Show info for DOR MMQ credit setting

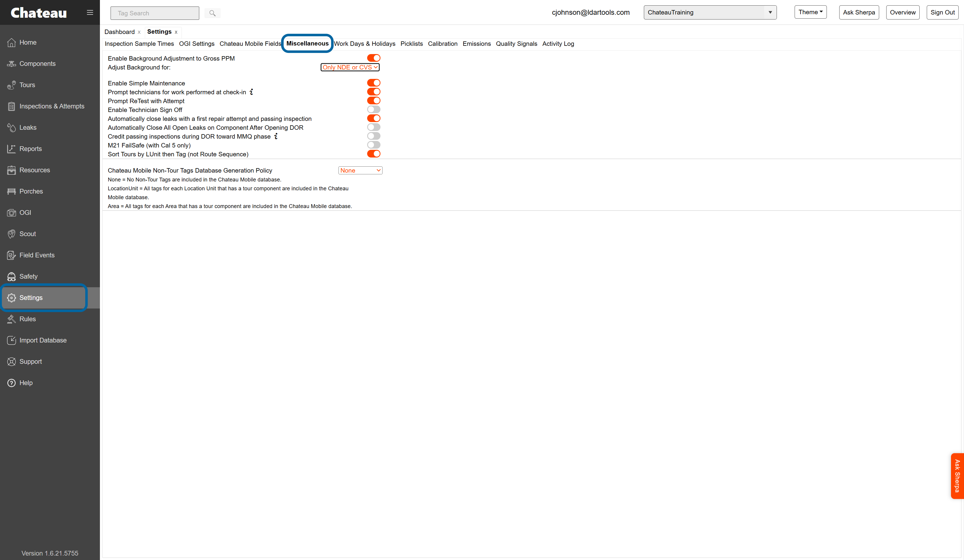[x=276, y=136]
